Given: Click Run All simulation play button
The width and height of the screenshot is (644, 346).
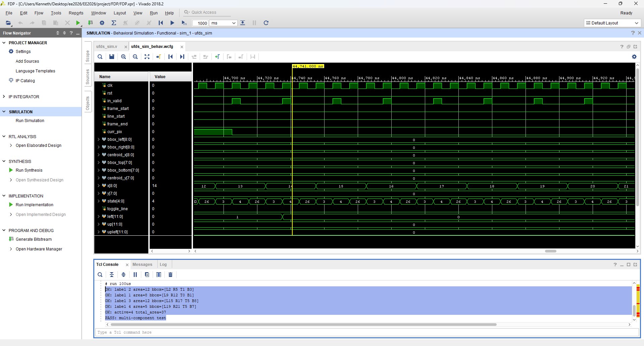Looking at the screenshot, I should [x=172, y=23].
